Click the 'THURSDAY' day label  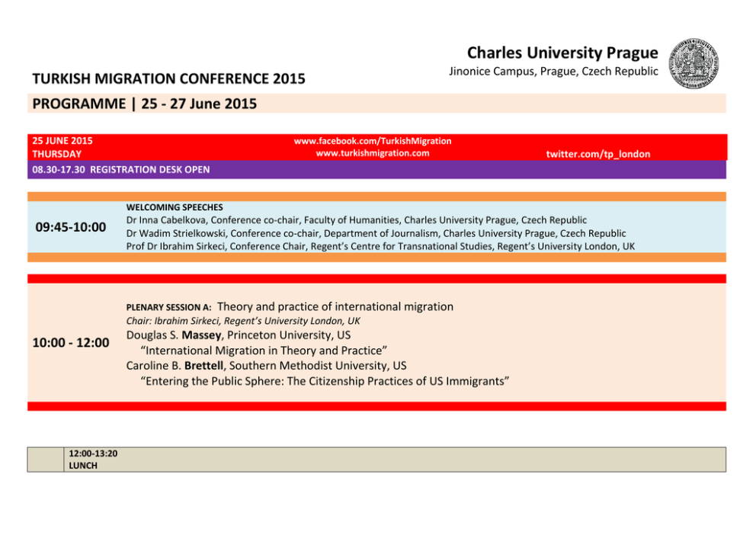point(57,154)
